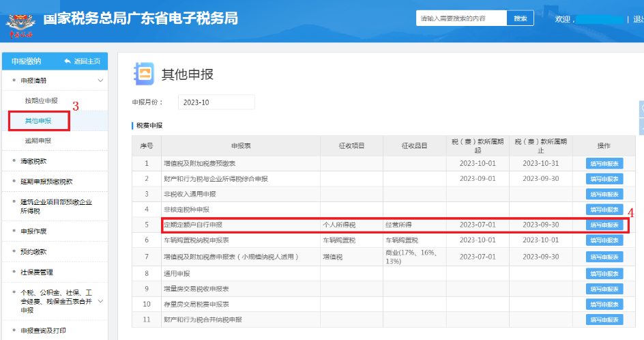Screen dimensions: 644x340
Task: Fill in form for 财产和行为税与企业所得税综合申报
Action: pos(604,179)
